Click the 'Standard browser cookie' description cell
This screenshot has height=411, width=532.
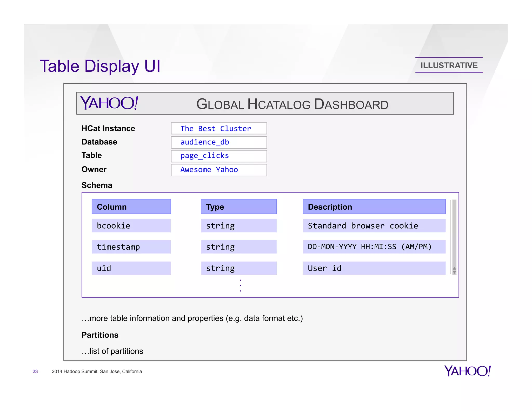(374, 226)
